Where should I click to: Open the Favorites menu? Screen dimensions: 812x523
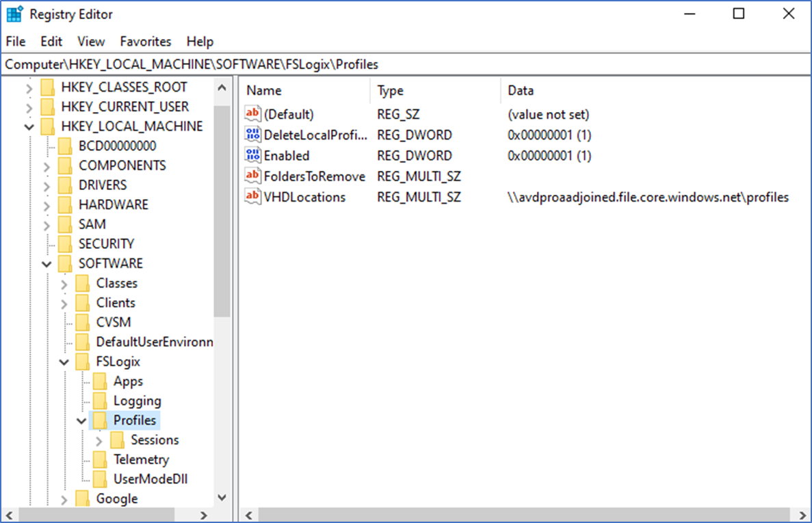[x=146, y=42]
